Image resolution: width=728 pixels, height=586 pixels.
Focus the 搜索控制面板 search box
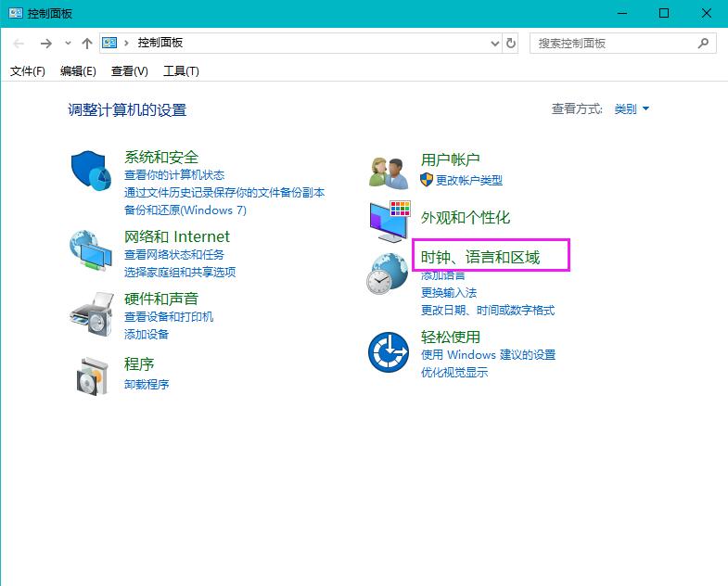click(622, 44)
